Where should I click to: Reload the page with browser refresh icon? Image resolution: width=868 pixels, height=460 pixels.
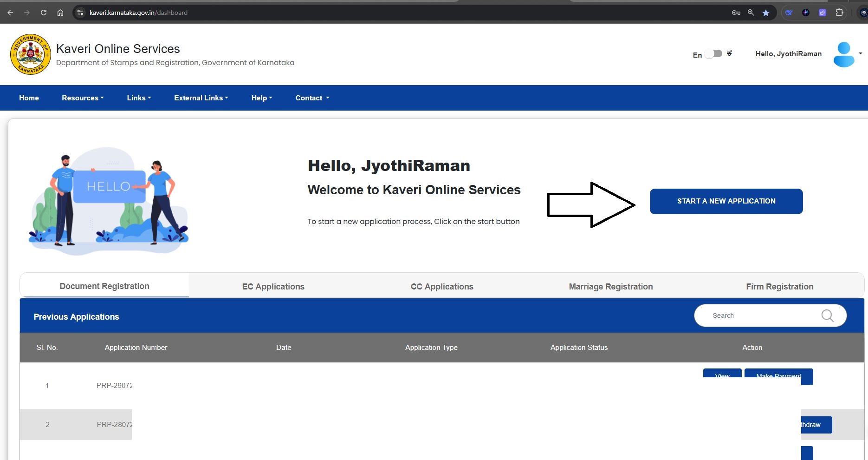click(44, 13)
